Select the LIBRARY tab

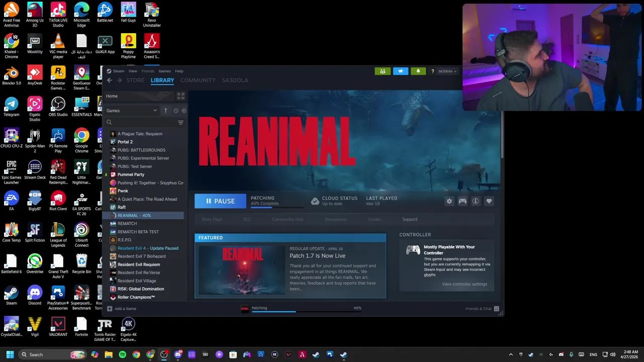tap(162, 80)
